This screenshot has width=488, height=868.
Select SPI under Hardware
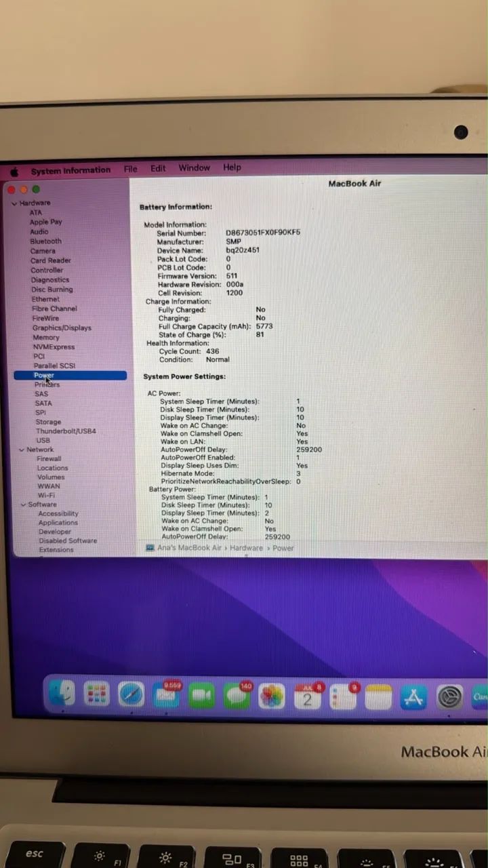pos(41,412)
